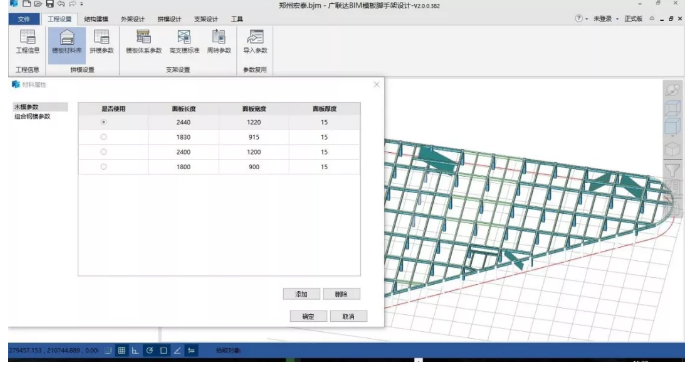Screen dimensions: 695x365
Task: Open 工程信息 project info ribbon button
Action: click(27, 41)
